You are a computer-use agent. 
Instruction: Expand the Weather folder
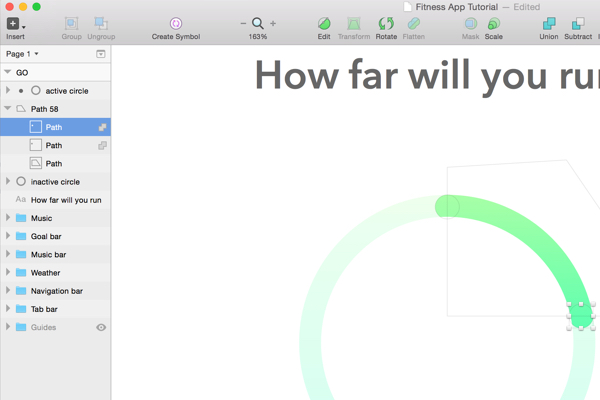(x=8, y=272)
